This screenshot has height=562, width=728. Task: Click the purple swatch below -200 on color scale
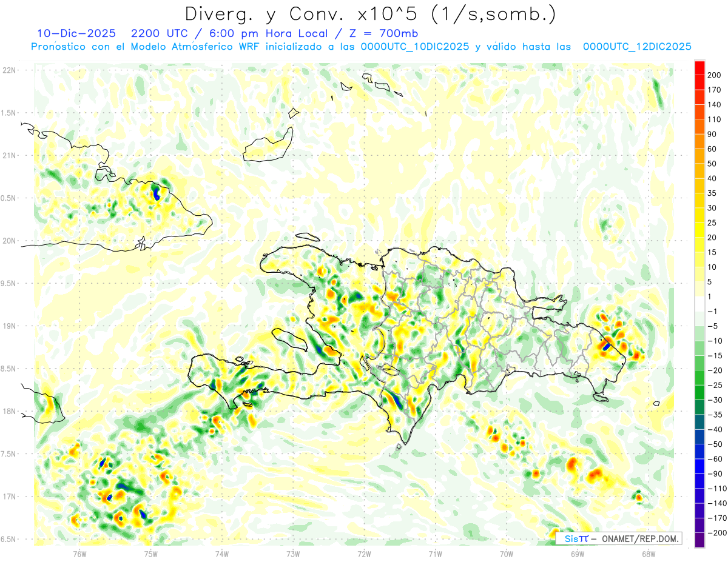pos(699,540)
